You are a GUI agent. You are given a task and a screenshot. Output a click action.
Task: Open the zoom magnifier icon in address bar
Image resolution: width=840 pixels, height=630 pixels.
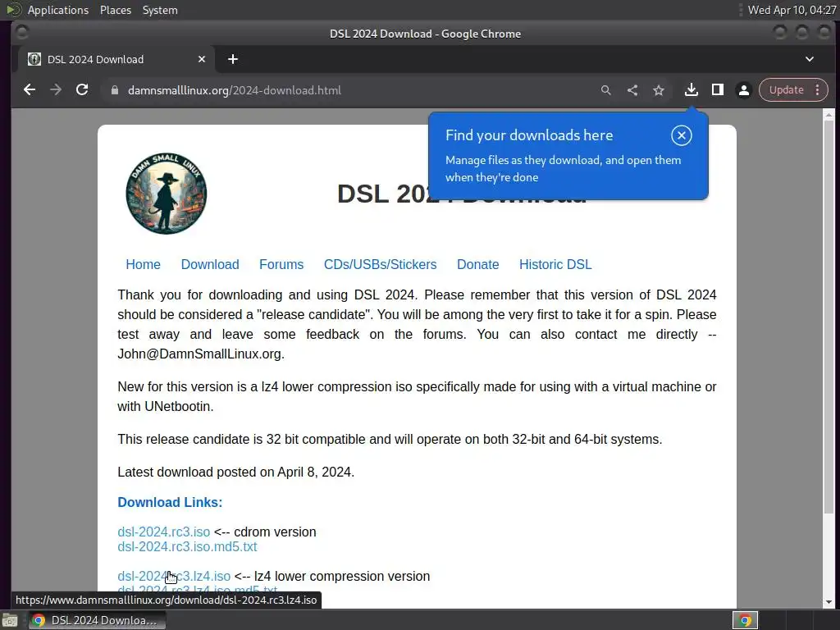(606, 90)
